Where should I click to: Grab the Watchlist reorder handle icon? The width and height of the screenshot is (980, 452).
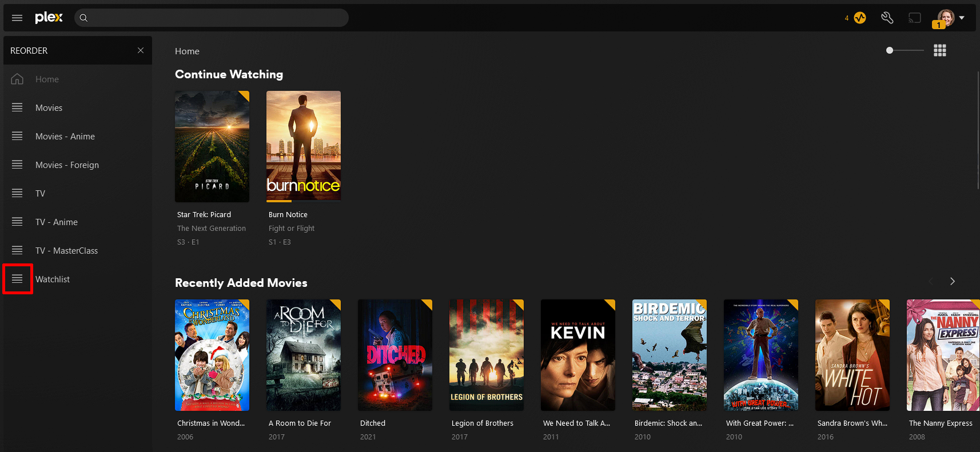point(17,279)
